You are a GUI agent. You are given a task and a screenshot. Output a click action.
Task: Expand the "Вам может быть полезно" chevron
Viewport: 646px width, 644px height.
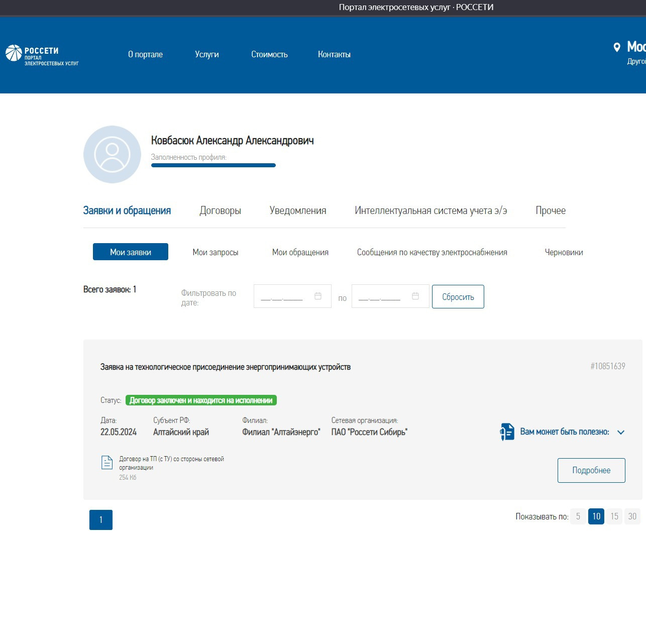(x=621, y=432)
